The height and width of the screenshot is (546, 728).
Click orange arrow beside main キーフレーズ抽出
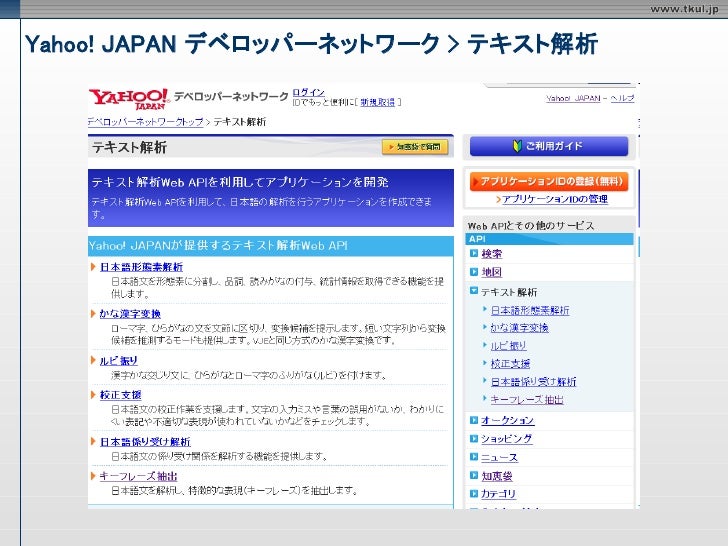[93, 476]
